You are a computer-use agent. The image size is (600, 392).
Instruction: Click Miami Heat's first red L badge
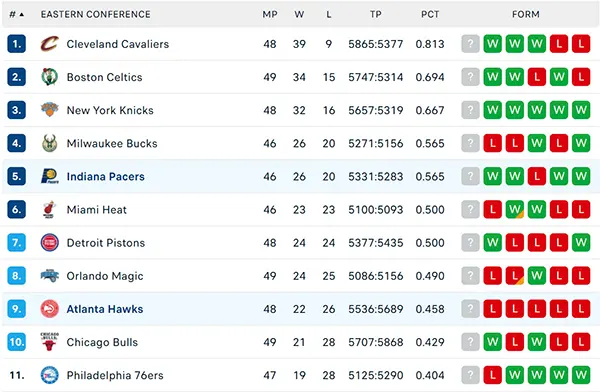coord(492,209)
